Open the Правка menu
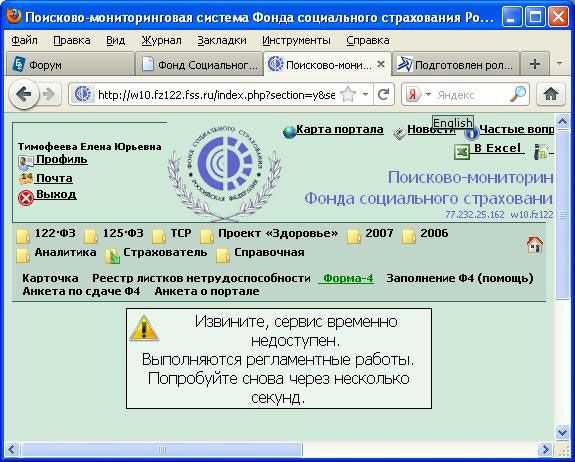This screenshot has width=575, height=462. 72,40
